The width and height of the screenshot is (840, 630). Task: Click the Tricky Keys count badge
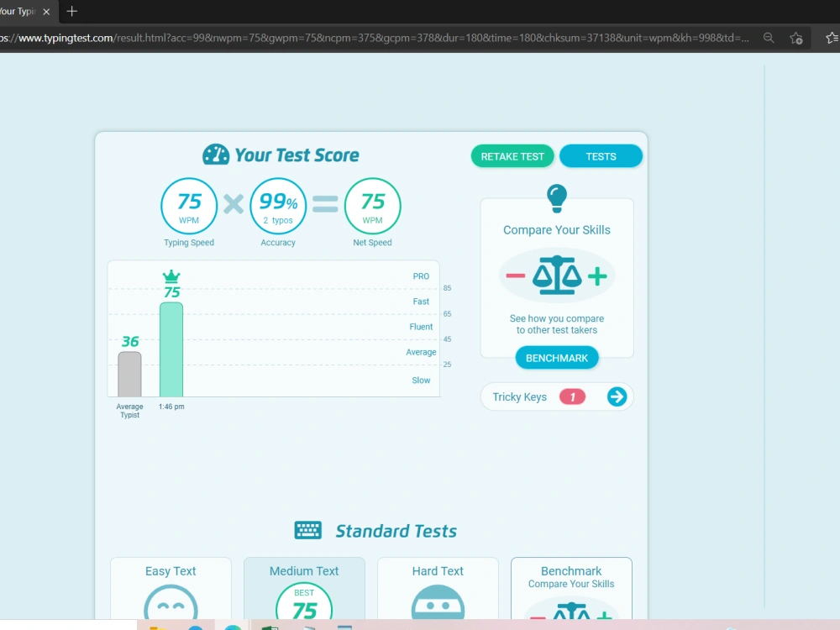[572, 397]
